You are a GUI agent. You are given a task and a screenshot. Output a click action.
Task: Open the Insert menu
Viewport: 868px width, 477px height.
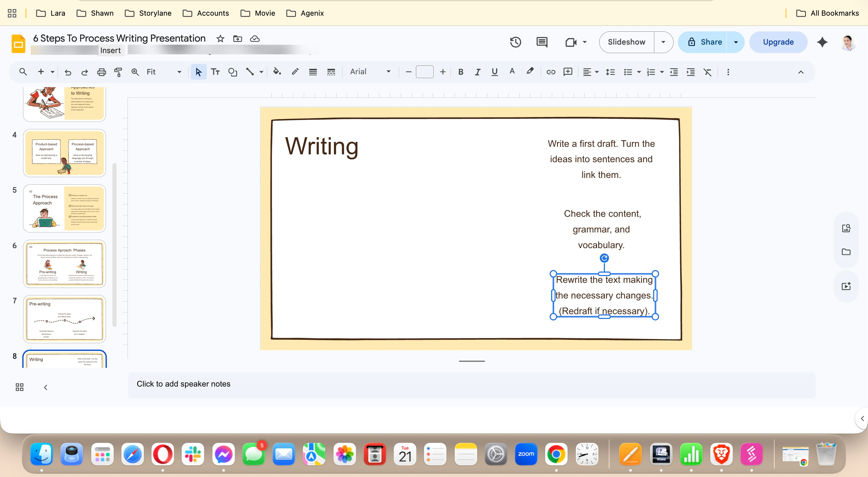(x=110, y=51)
